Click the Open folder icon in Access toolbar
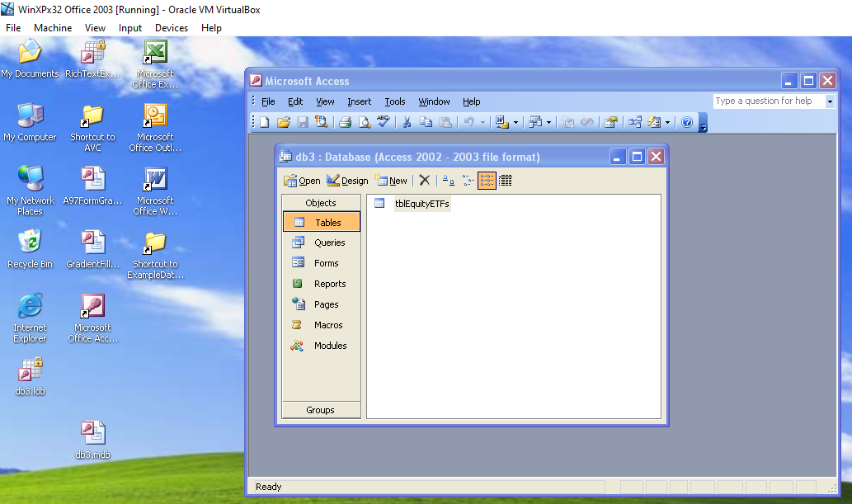Viewport: 852px width, 504px height. pyautogui.click(x=284, y=122)
